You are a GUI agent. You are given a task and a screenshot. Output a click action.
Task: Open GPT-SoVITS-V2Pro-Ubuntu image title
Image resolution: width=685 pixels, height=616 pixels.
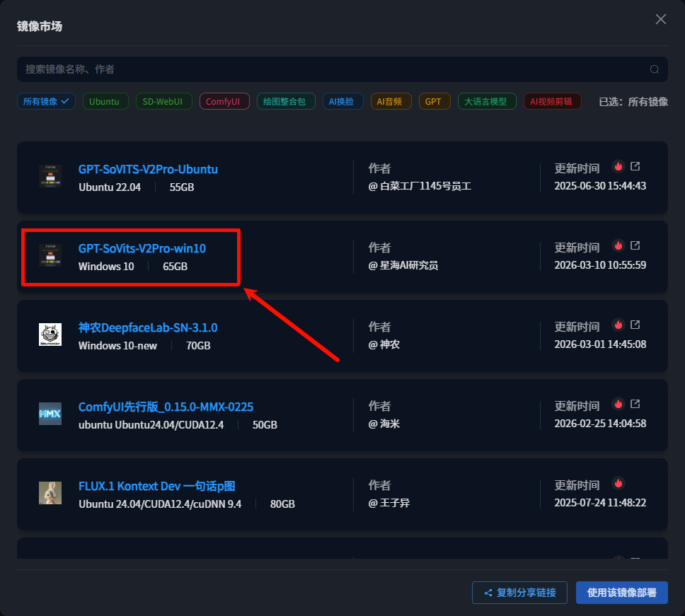(x=148, y=169)
